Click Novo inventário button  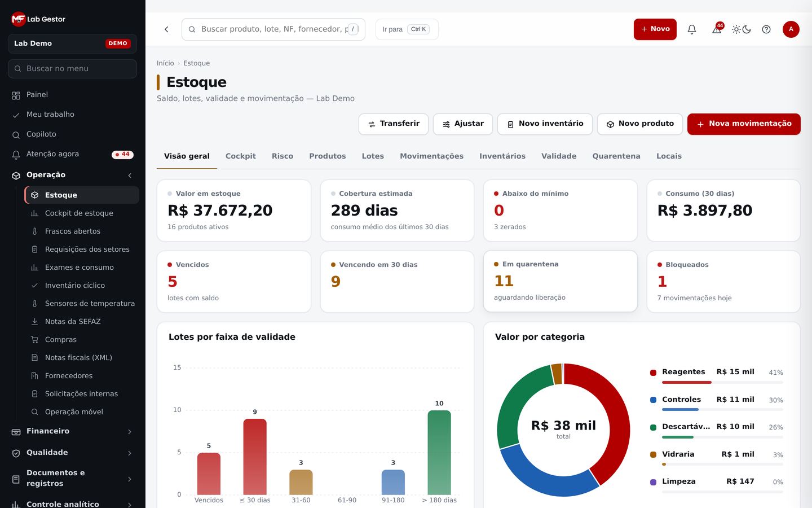pyautogui.click(x=545, y=124)
